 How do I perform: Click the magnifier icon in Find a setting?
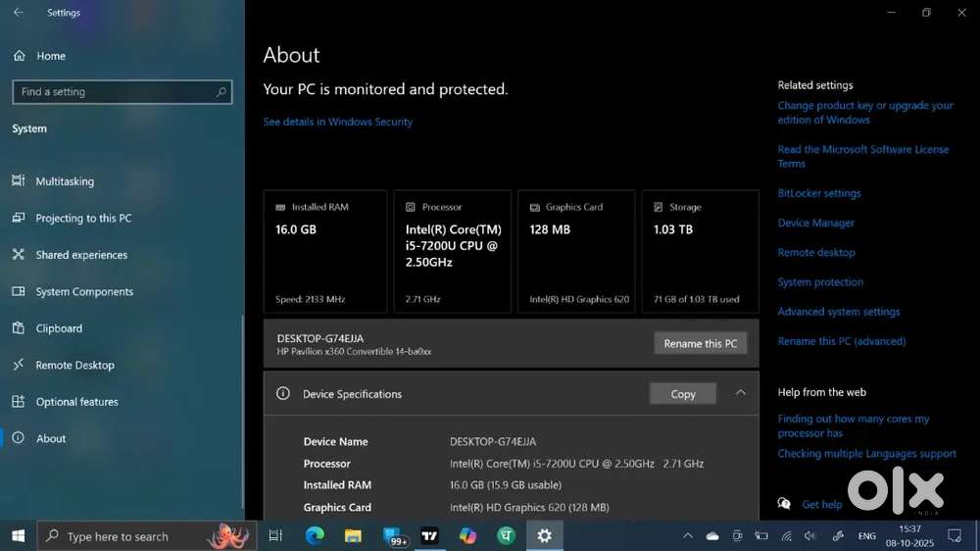point(220,92)
